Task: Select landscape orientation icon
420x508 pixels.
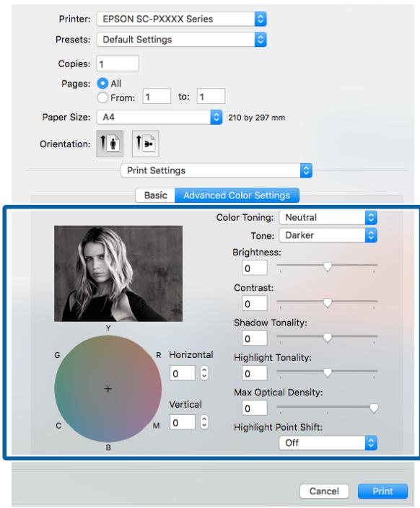Action: (x=146, y=144)
